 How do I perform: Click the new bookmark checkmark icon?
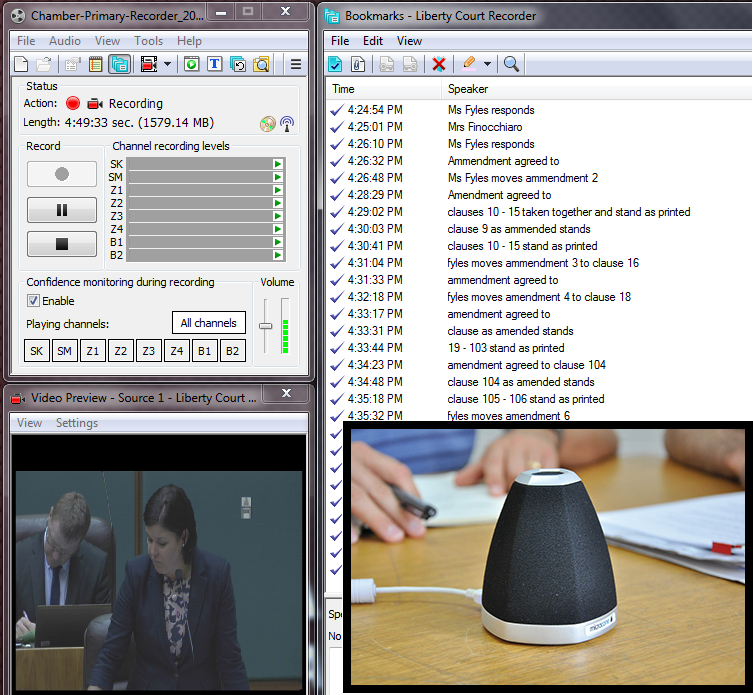tap(335, 63)
